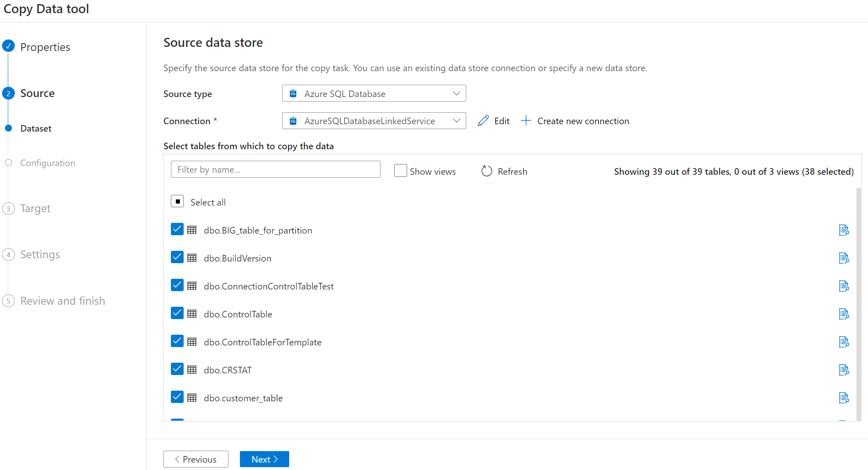Uncheck the dbo.ControlTableForTemplate table

click(177, 342)
